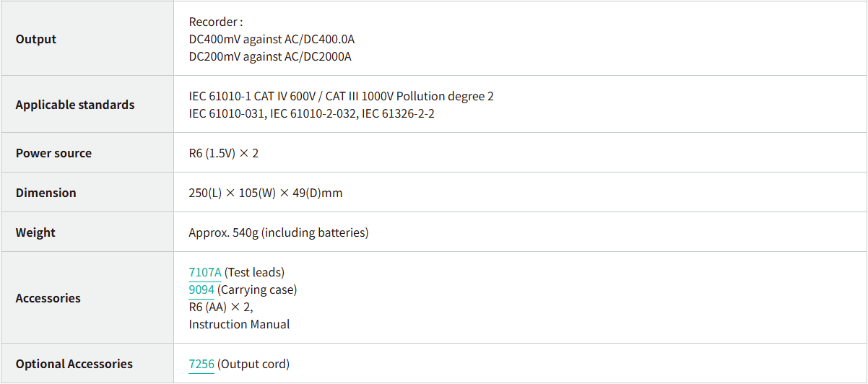
Task: Click the "Approx. 540g" weight value
Action: (278, 232)
